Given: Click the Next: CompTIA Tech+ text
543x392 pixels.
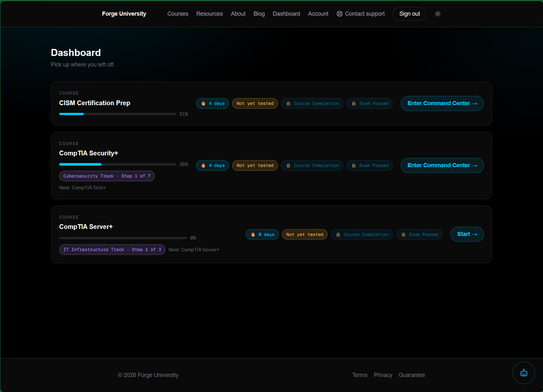Looking at the screenshot, I should click(83, 188).
